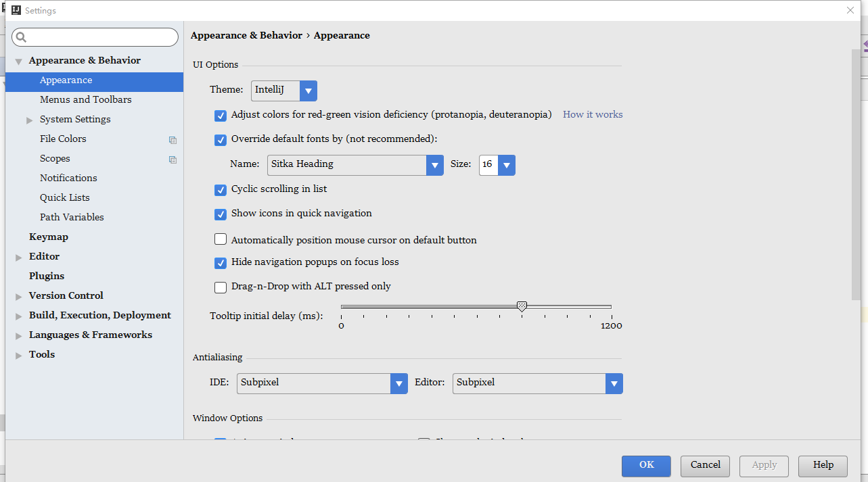Close the Settings dialog window
868x482 pixels.
click(850, 10)
